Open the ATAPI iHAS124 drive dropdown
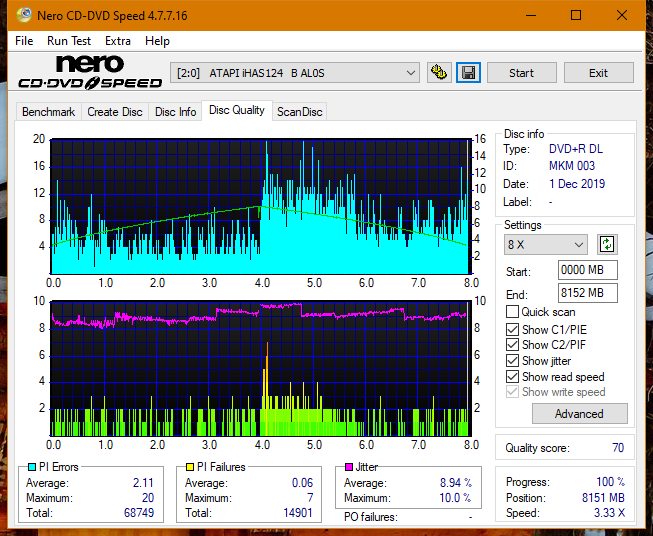 [x=296, y=73]
